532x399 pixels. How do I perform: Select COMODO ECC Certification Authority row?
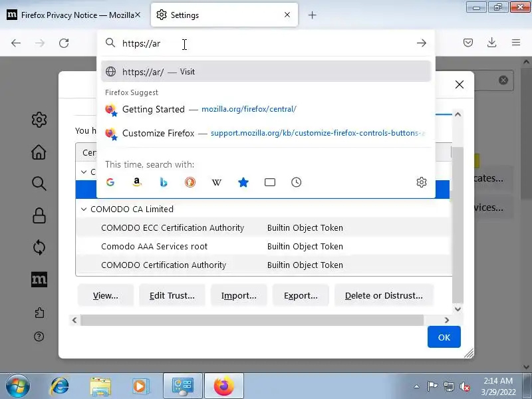coord(264,227)
